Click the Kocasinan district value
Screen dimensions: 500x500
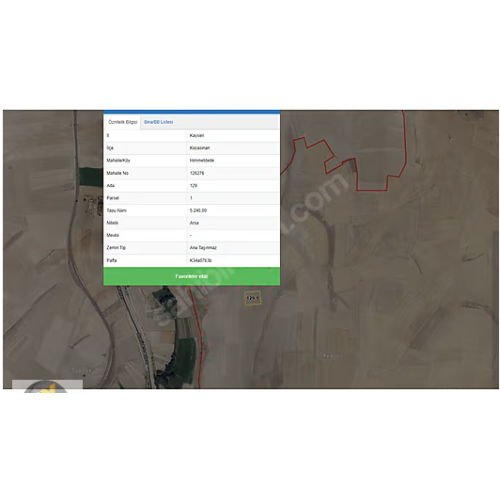click(200, 148)
